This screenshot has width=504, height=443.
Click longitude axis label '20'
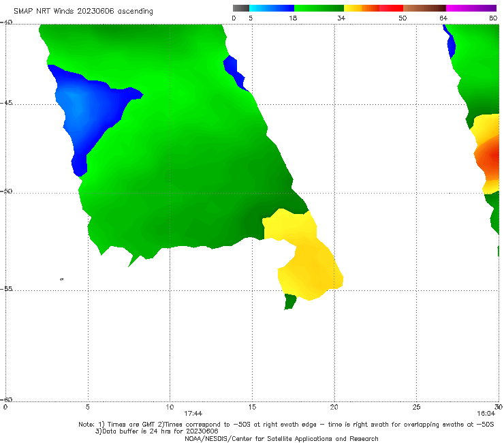click(x=334, y=408)
